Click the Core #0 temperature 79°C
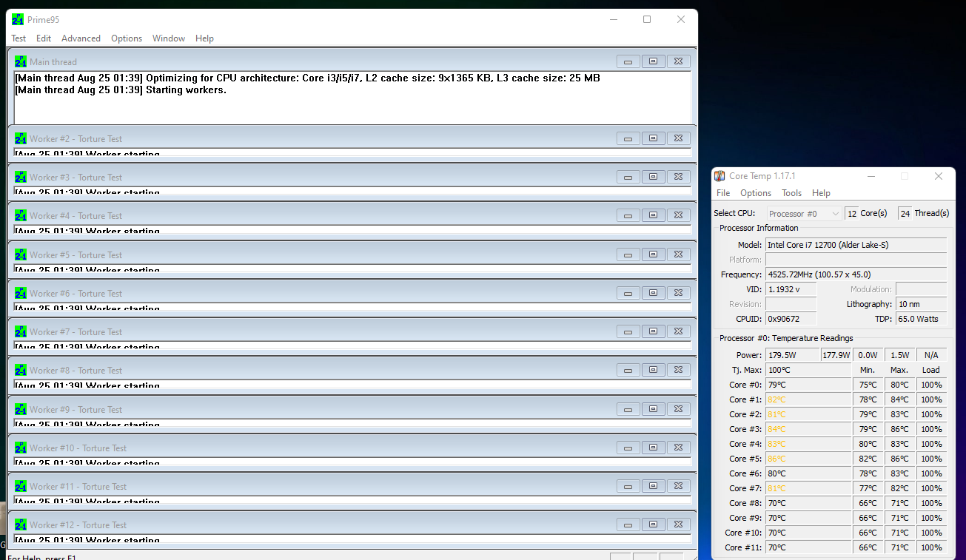The image size is (966, 560). pos(808,385)
